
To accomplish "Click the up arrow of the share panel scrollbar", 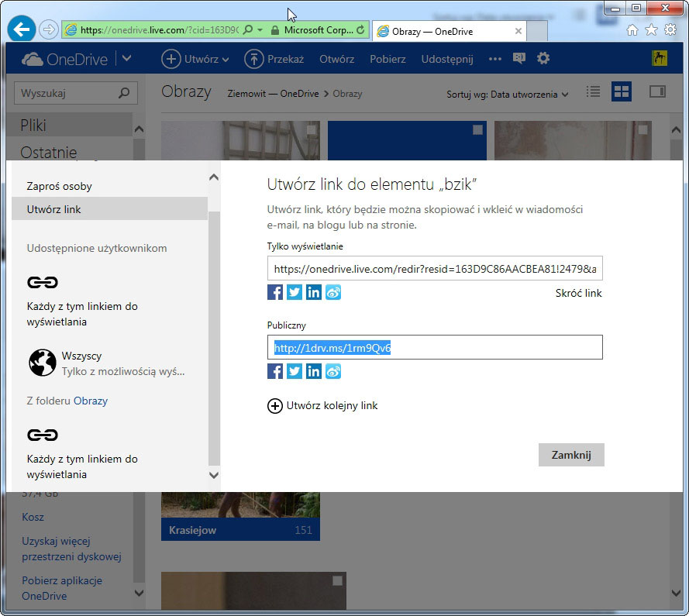I will [214, 177].
